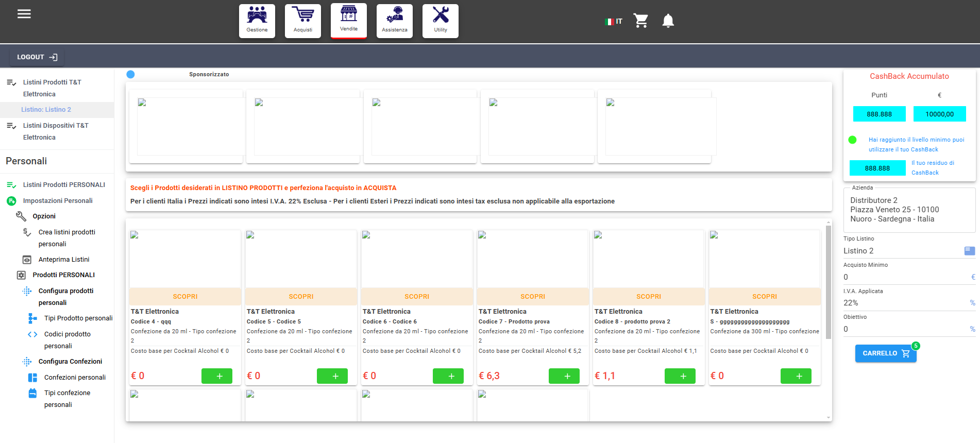
Task: Click the Distributore 2 company name
Action: point(874,200)
